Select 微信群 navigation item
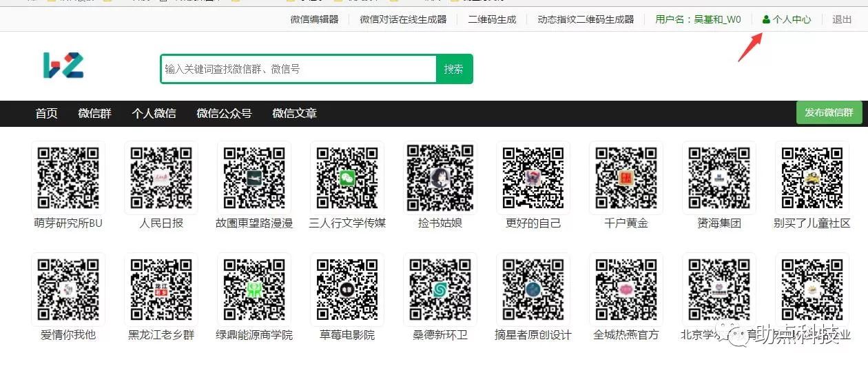The width and height of the screenshot is (868, 373). point(94,113)
